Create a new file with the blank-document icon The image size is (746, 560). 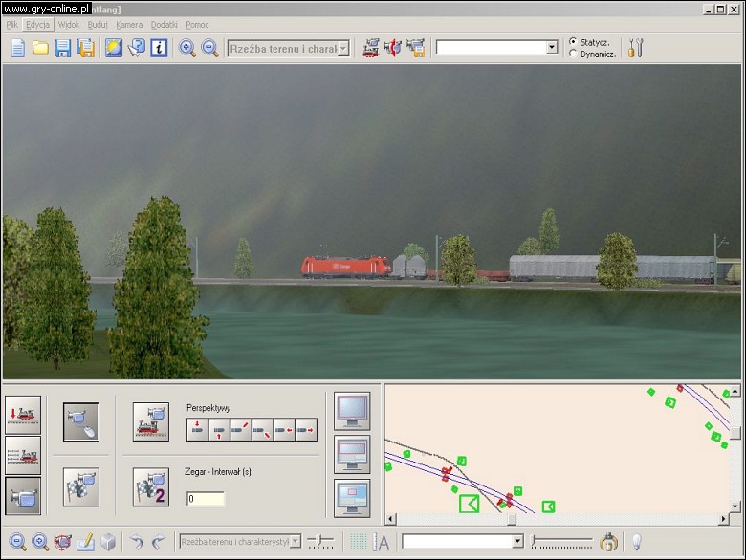pos(17,48)
